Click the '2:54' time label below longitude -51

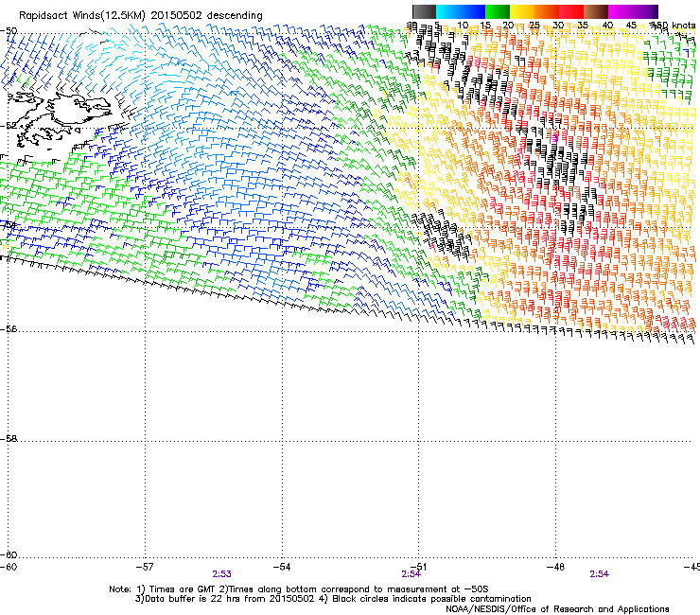(x=411, y=574)
